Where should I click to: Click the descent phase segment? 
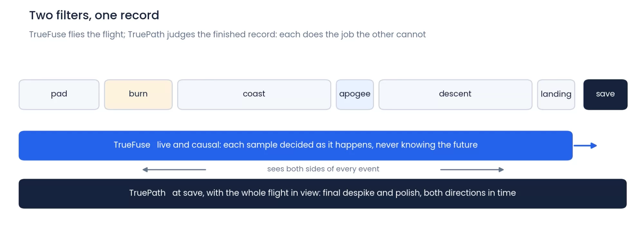click(455, 94)
